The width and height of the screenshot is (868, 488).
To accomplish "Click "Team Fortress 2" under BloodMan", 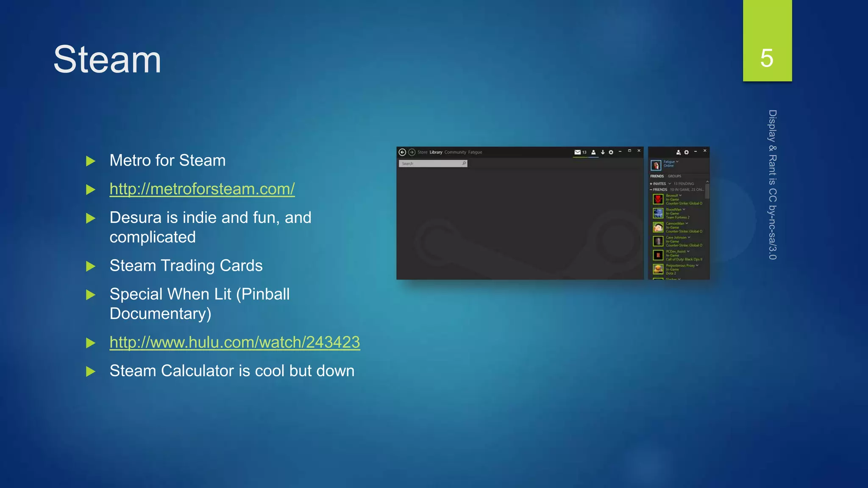I will tap(678, 217).
